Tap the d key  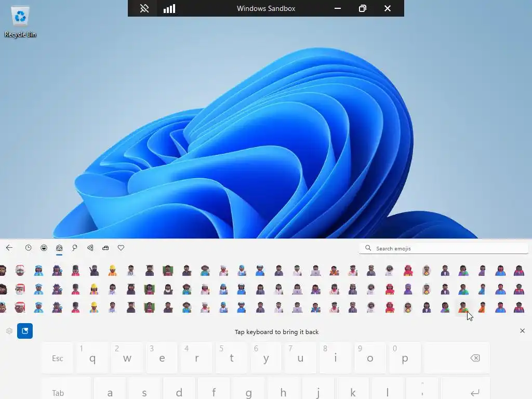click(179, 389)
